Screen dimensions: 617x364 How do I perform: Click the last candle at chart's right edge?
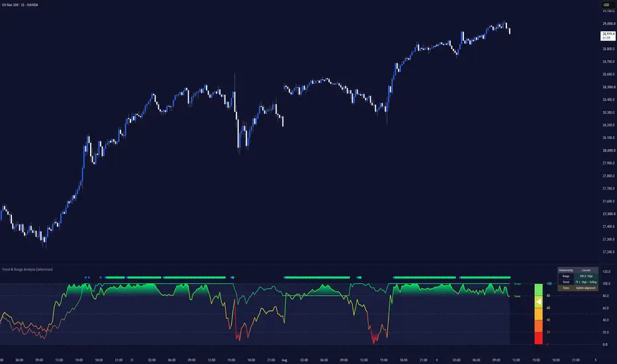510,30
